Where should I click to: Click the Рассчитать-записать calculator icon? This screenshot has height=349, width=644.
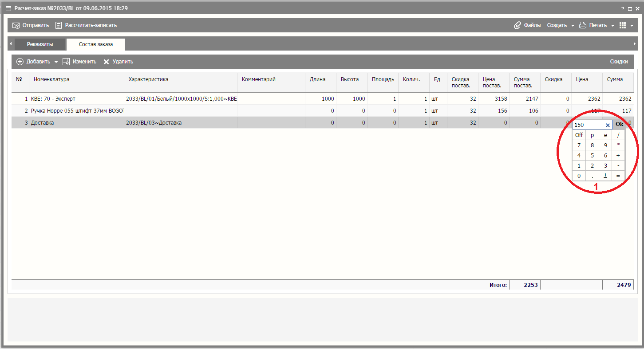pyautogui.click(x=59, y=25)
